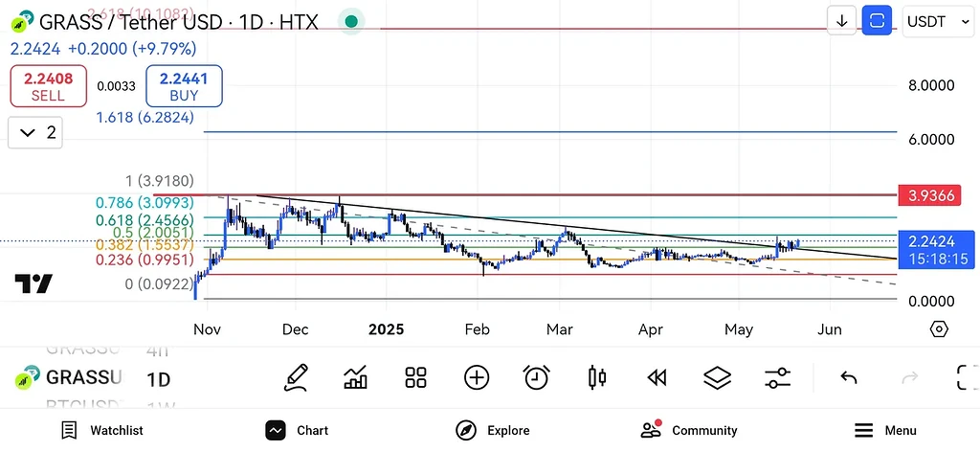Viewport: 980px width, 452px height.
Task: Click the TradingView logo on chart
Action: point(33,283)
